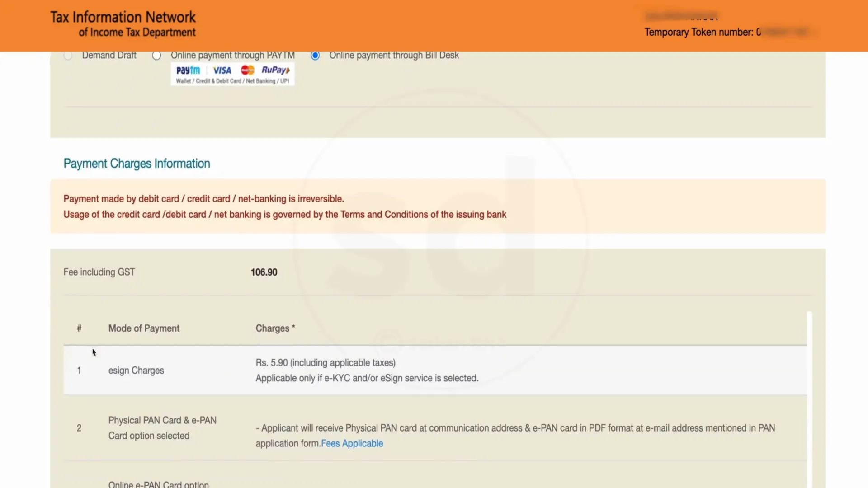The height and width of the screenshot is (488, 868).
Task: Open the Fees Applicable link
Action: click(x=352, y=443)
